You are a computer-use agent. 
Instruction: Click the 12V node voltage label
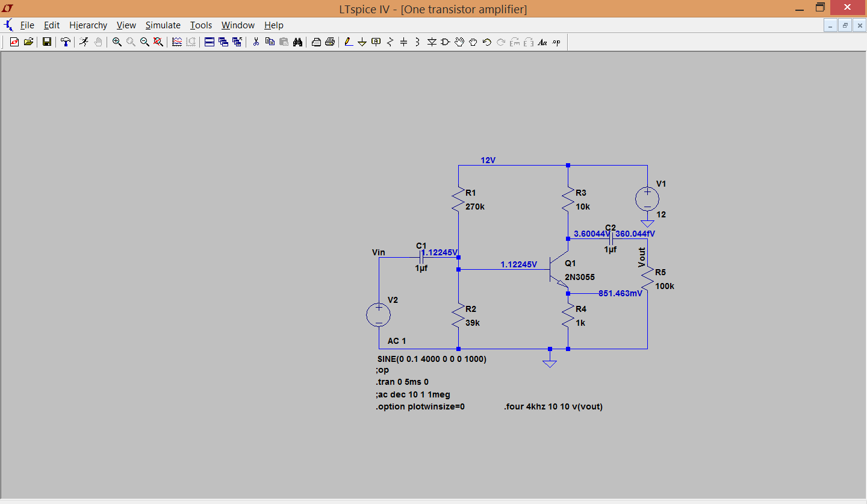click(488, 160)
